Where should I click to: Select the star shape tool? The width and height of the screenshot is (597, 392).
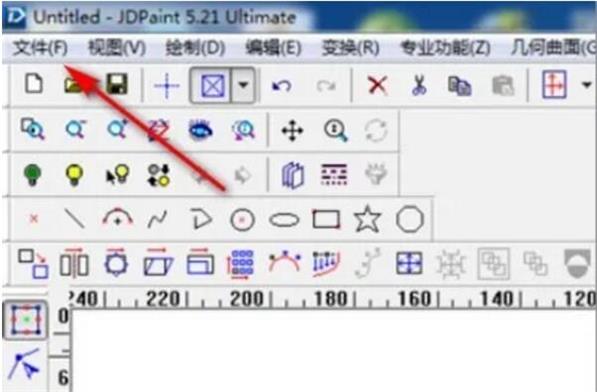tap(367, 219)
